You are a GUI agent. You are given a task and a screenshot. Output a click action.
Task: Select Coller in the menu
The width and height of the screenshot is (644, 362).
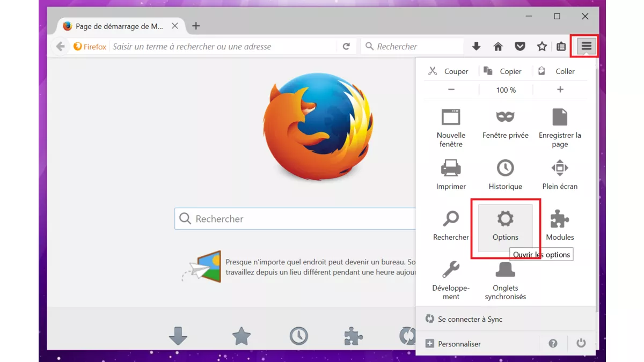[x=557, y=71]
